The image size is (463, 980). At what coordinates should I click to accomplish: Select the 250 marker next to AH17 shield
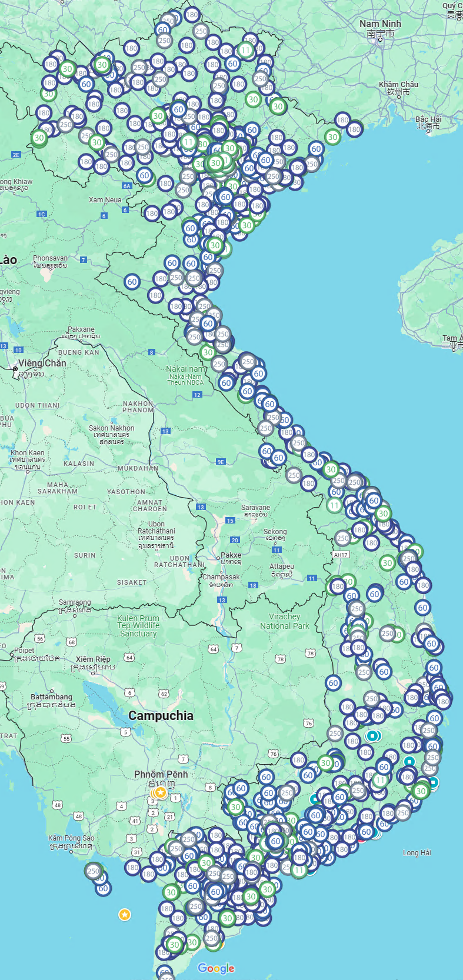click(343, 538)
